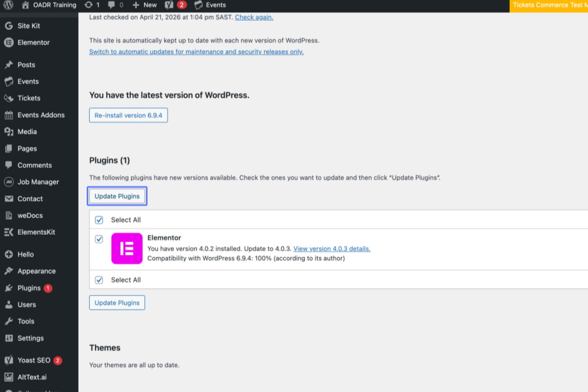Click the Elementor plugin name text
Image resolution: width=588 pixels, height=392 pixels.
(164, 238)
